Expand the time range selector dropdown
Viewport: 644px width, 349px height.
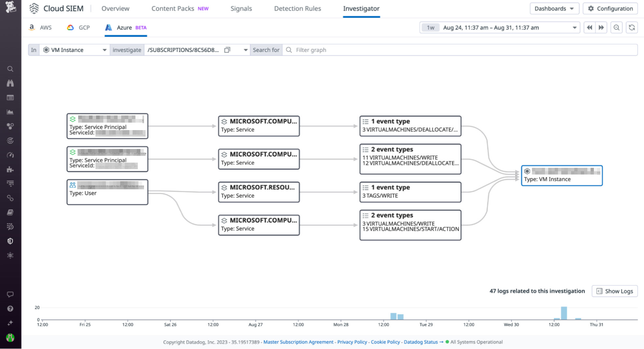575,27
